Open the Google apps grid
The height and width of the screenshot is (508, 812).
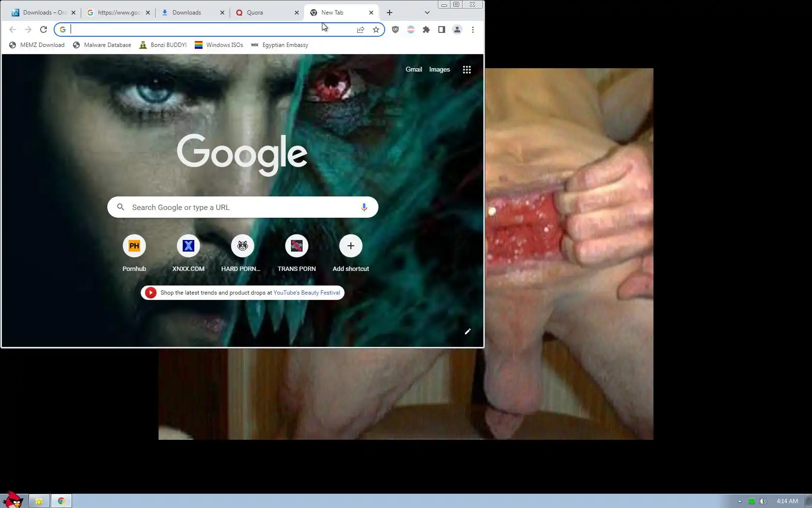pyautogui.click(x=467, y=70)
